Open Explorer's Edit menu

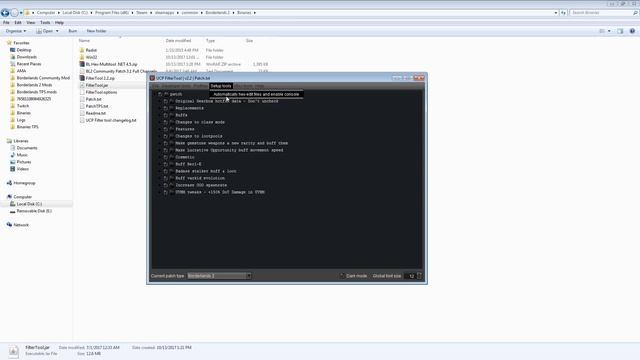[18, 23]
